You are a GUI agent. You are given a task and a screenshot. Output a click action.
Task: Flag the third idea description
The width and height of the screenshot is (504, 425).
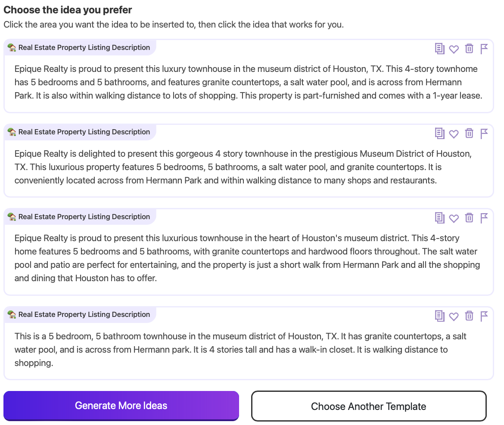pyautogui.click(x=484, y=218)
